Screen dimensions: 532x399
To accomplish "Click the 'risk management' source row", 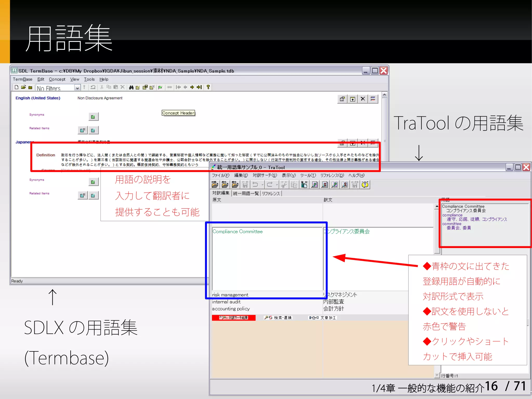I will tap(267, 295).
